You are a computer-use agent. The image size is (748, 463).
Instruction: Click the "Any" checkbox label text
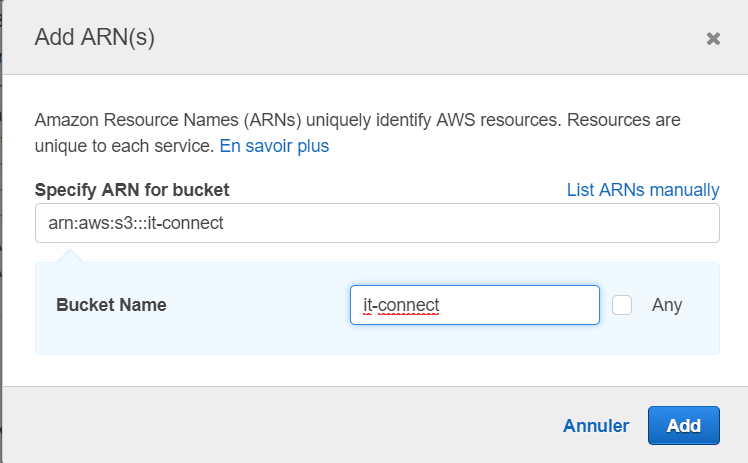(x=667, y=305)
